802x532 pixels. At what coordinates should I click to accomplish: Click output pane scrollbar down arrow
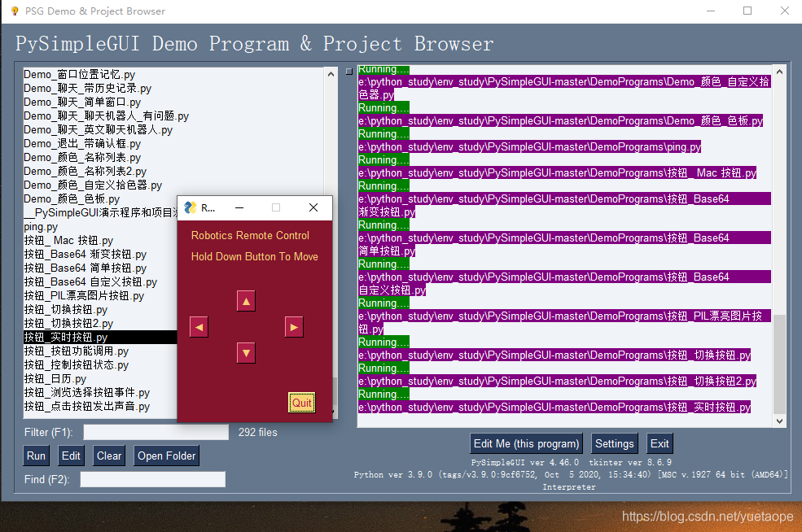[x=779, y=421]
